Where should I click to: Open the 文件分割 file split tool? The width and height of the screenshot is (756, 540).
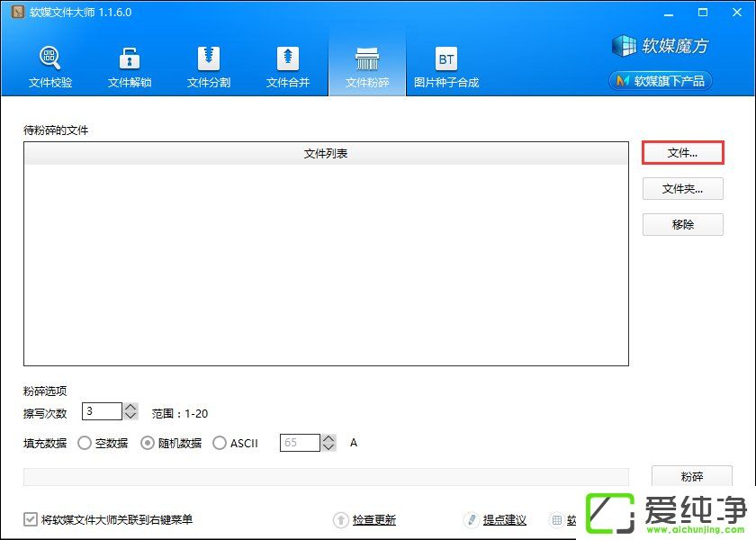[x=209, y=67]
